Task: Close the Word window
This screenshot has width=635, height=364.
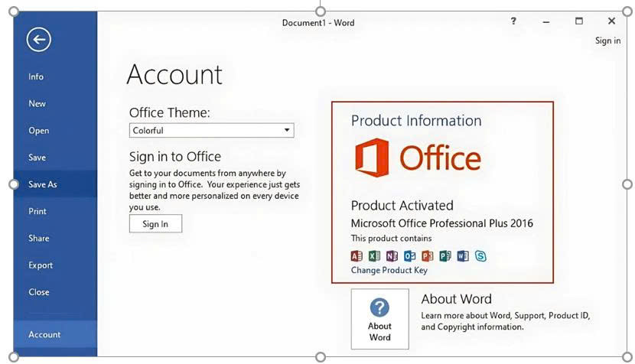Action: click(611, 21)
